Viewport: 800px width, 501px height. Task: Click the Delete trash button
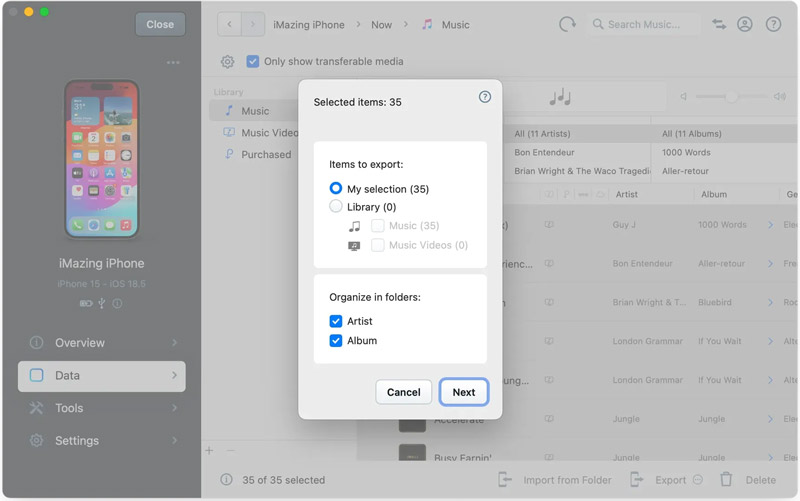click(748, 480)
